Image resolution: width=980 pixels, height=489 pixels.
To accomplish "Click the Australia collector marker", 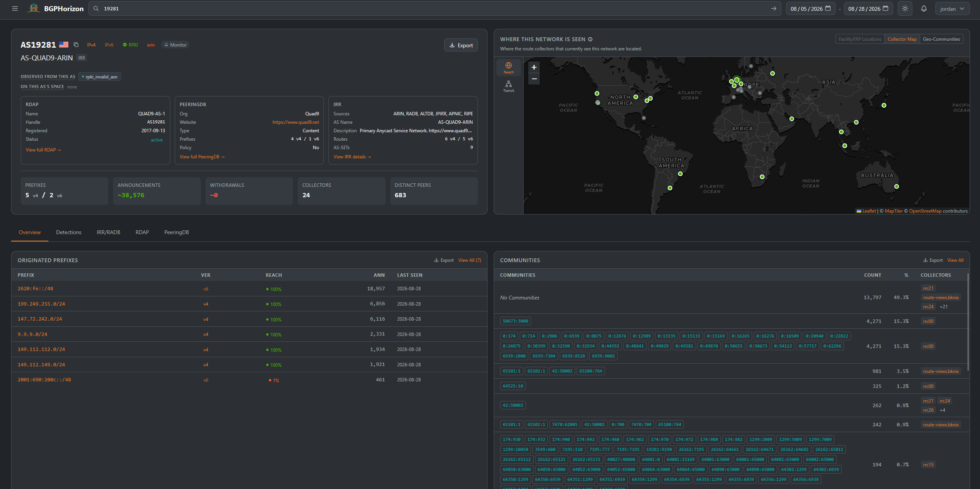I will (x=897, y=186).
